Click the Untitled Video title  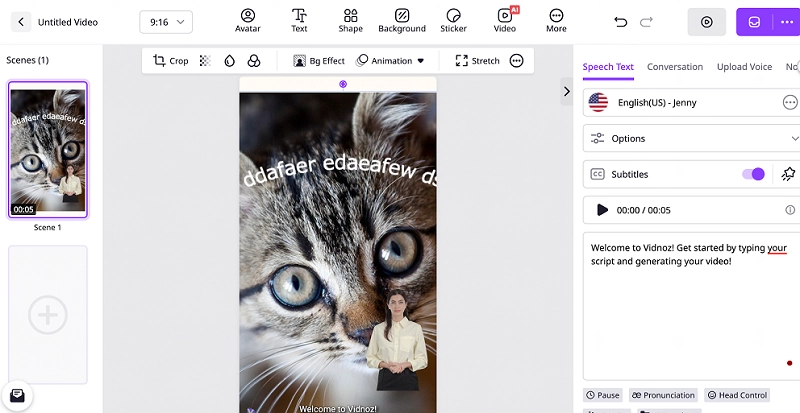68,22
